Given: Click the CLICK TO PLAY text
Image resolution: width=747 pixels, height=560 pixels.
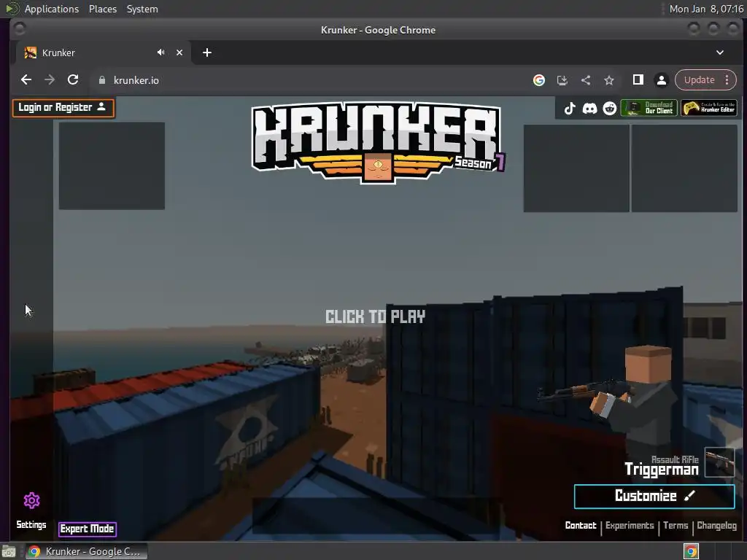Looking at the screenshot, I should tap(375, 316).
